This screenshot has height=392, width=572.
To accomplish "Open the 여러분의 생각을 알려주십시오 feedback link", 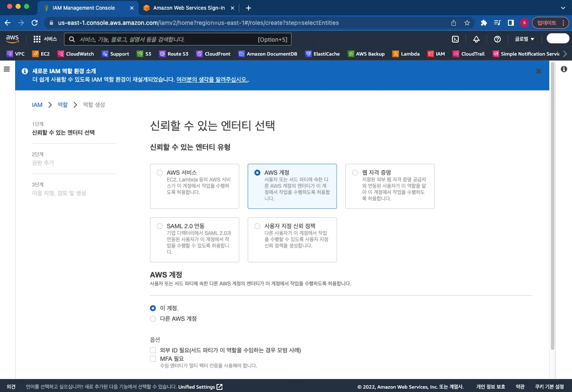I will [212, 79].
